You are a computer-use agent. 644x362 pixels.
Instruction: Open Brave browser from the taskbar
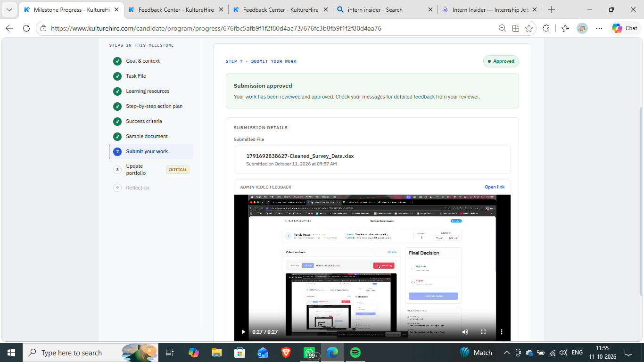click(286, 353)
